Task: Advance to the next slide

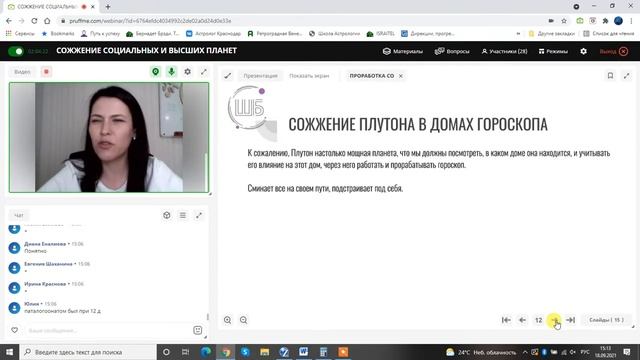Action: [x=554, y=320]
